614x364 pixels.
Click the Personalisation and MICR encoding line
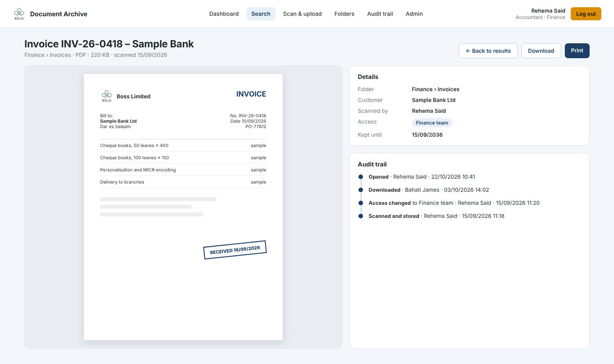183,170
